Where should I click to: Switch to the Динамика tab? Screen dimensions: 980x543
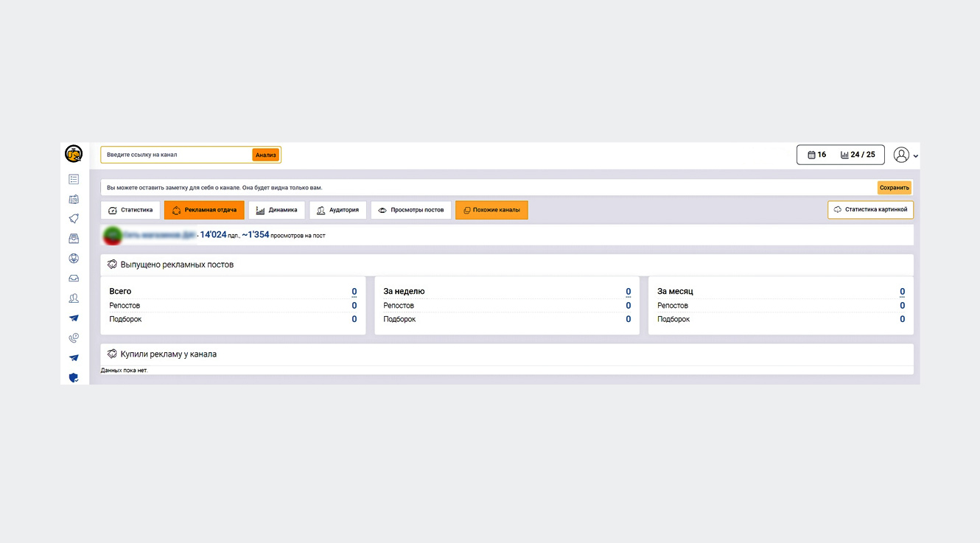click(276, 210)
